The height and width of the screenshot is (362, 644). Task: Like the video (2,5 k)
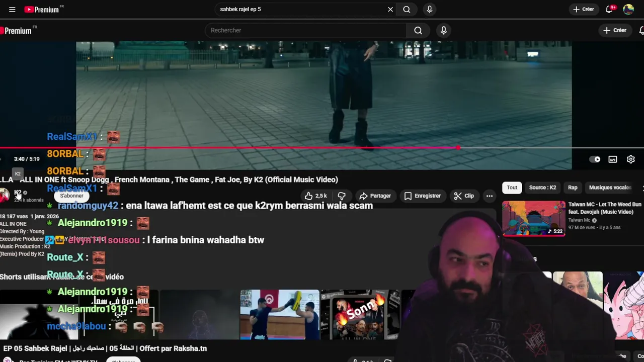tap(316, 196)
